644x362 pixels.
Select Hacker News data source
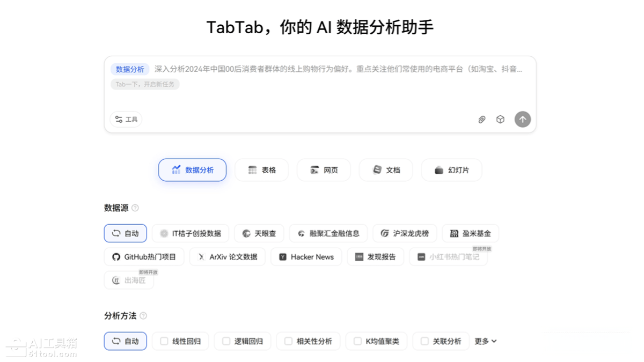pos(306,257)
